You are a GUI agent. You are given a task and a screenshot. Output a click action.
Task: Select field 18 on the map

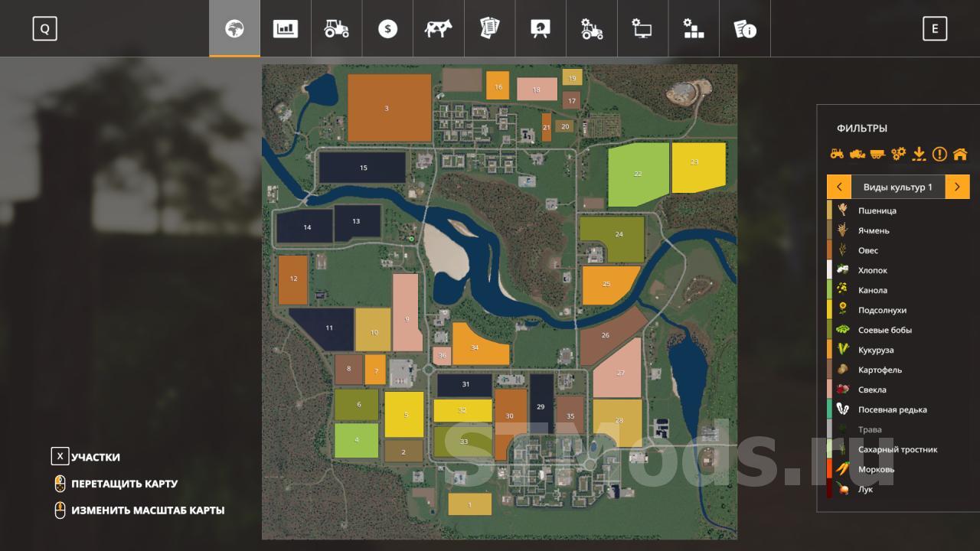point(537,90)
